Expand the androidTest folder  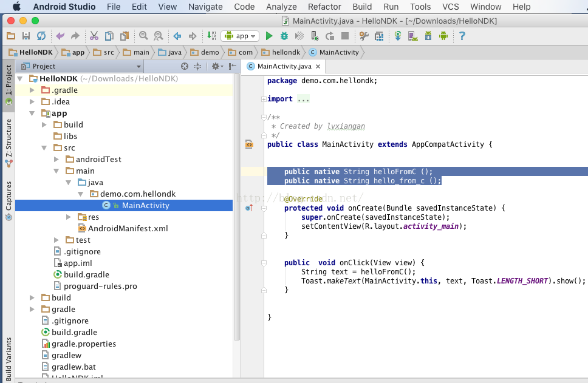[x=56, y=159]
